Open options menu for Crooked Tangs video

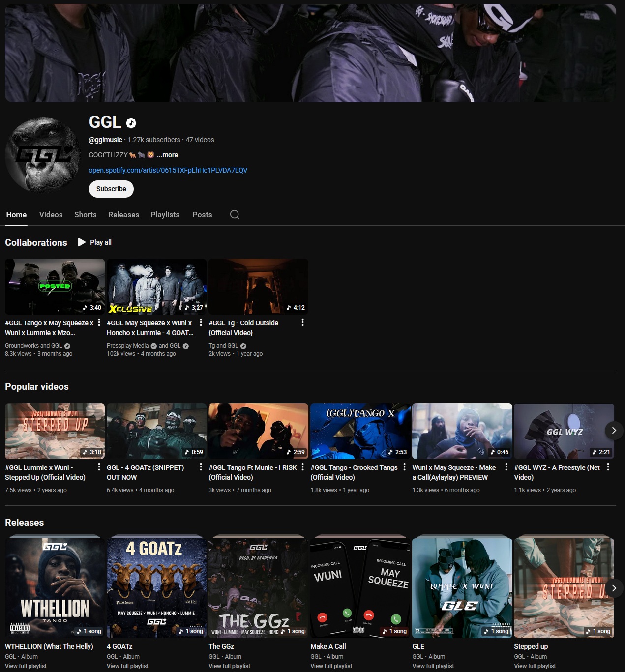point(405,467)
